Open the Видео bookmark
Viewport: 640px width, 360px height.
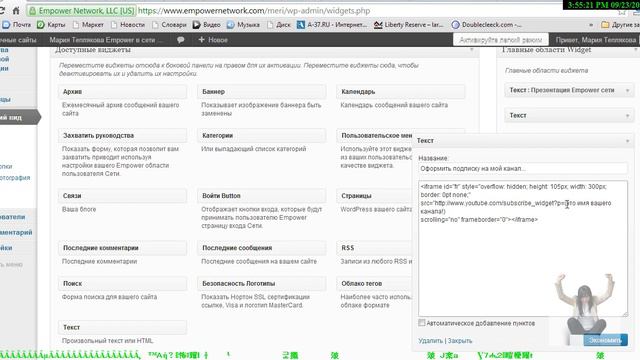207,25
